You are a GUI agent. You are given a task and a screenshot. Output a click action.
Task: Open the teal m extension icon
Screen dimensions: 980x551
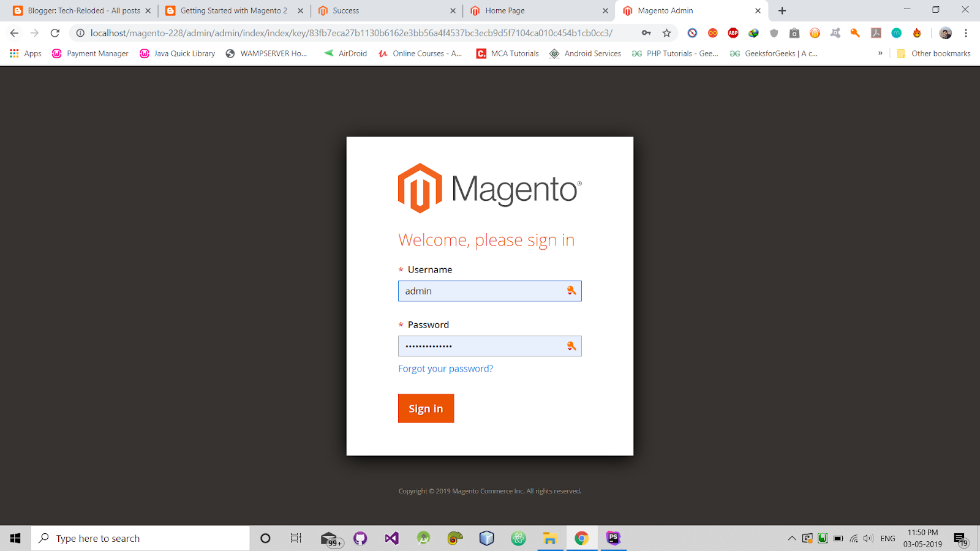[x=897, y=33]
